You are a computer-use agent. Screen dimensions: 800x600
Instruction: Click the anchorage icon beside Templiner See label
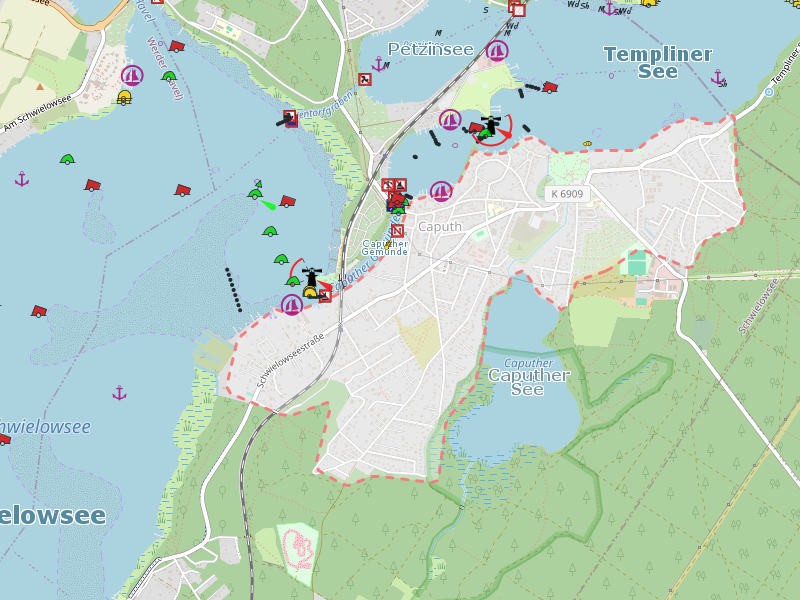click(x=718, y=77)
